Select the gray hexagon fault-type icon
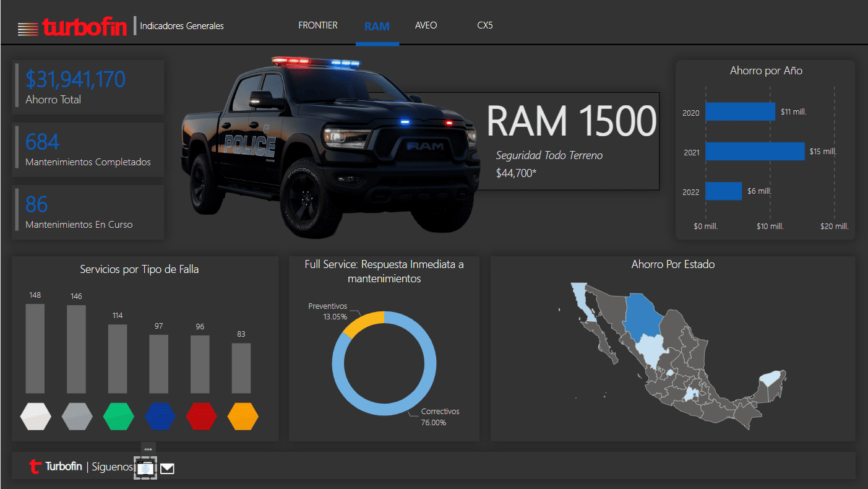Image resolution: width=868 pixels, height=489 pixels. coord(77,416)
